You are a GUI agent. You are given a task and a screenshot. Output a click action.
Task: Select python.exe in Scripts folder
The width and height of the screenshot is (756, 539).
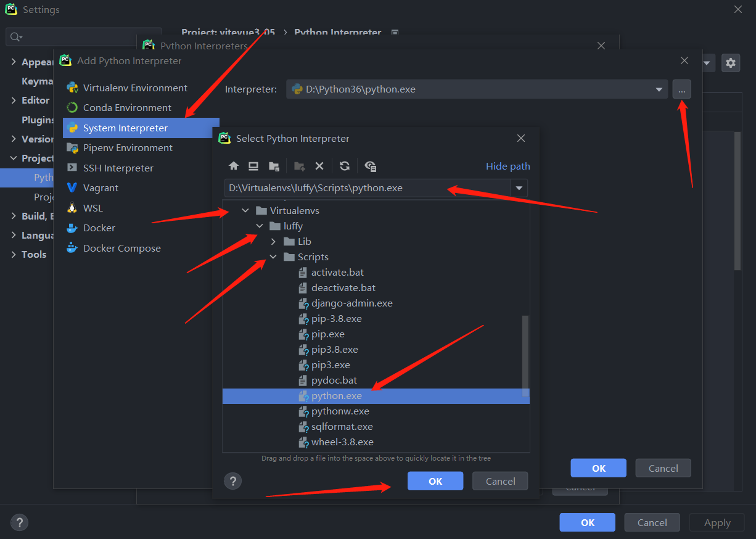click(376, 396)
